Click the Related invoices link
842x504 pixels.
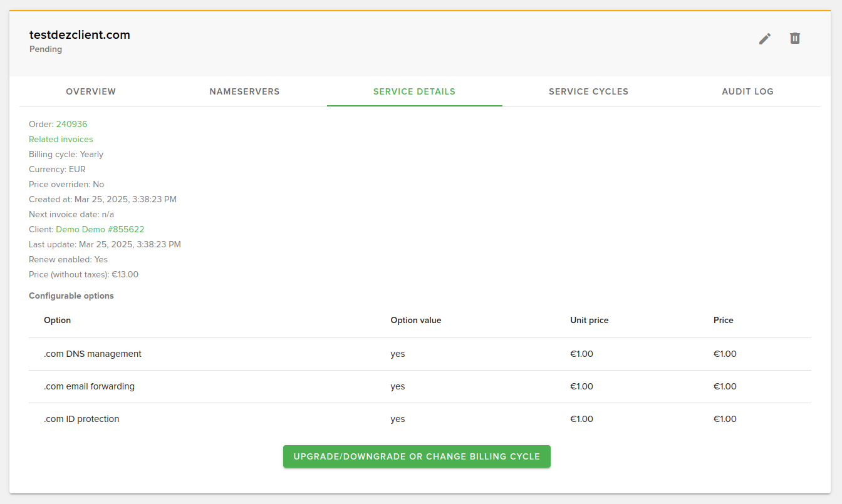tap(60, 139)
